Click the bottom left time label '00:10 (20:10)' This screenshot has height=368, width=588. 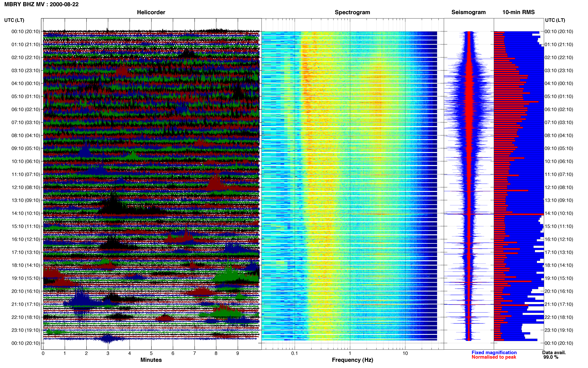(x=26, y=343)
